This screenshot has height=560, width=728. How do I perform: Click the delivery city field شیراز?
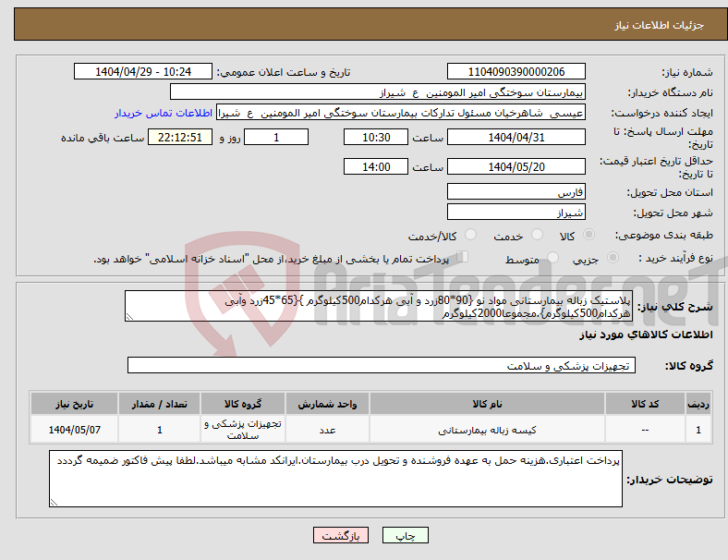click(516, 213)
